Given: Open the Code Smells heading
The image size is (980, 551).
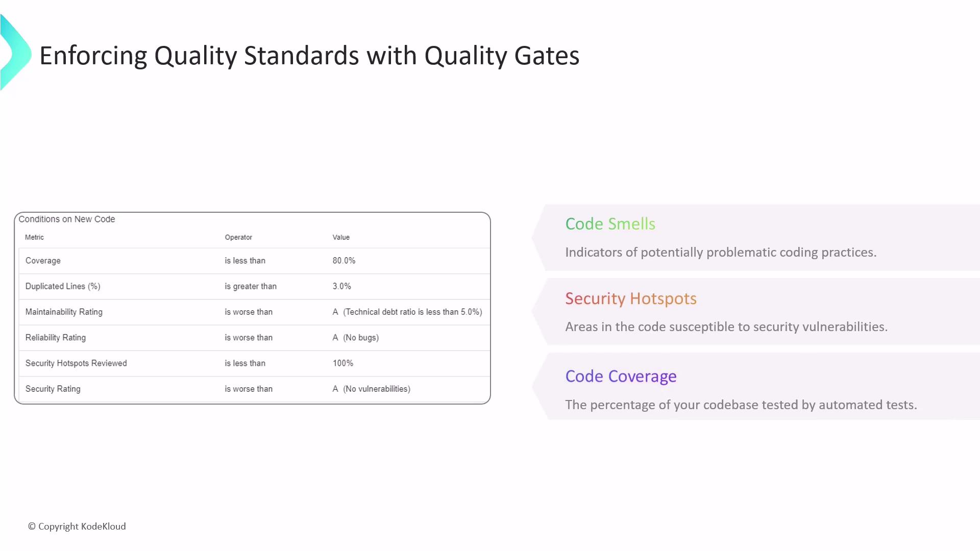Looking at the screenshot, I should 610,224.
